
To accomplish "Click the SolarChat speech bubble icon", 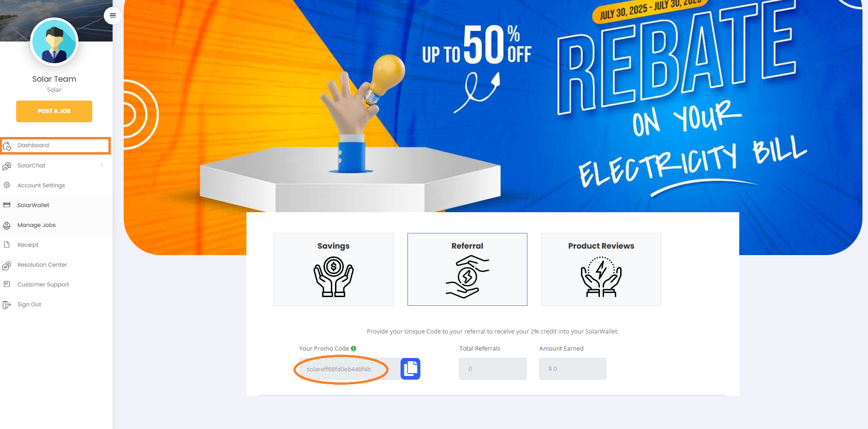I will pyautogui.click(x=7, y=166).
